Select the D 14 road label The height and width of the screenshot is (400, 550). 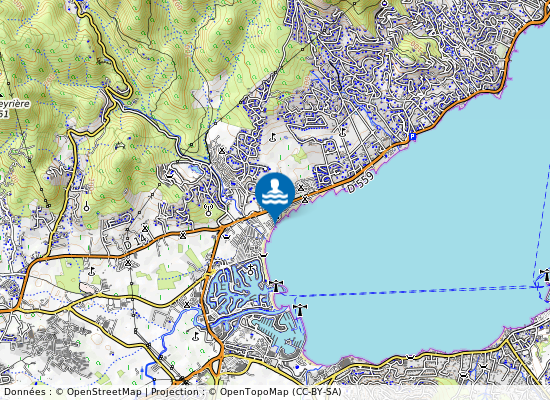[135, 242]
